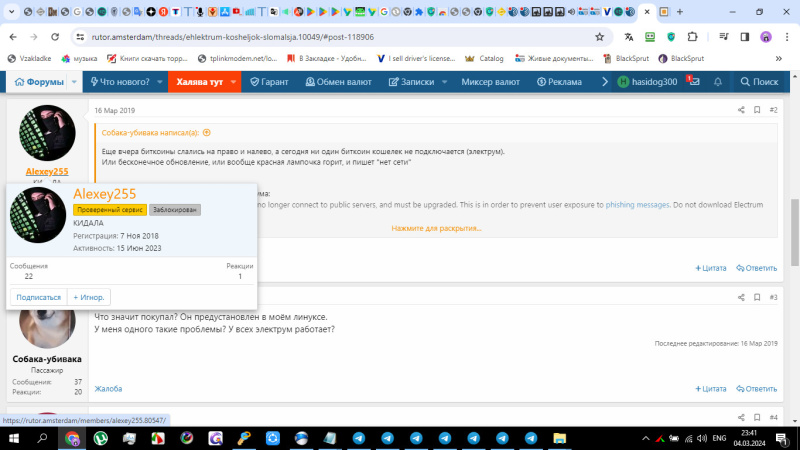Share post #3 icon
The width and height of the screenshot is (800, 450).
(x=741, y=297)
